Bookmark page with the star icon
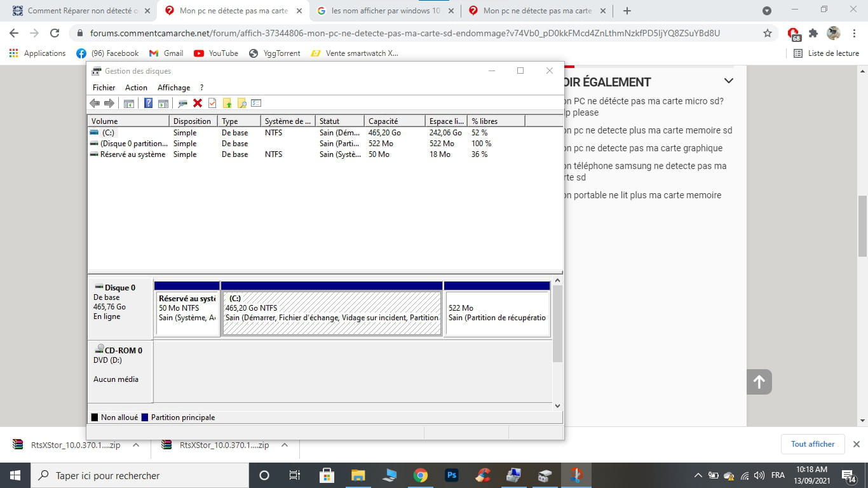 pyautogui.click(x=767, y=33)
